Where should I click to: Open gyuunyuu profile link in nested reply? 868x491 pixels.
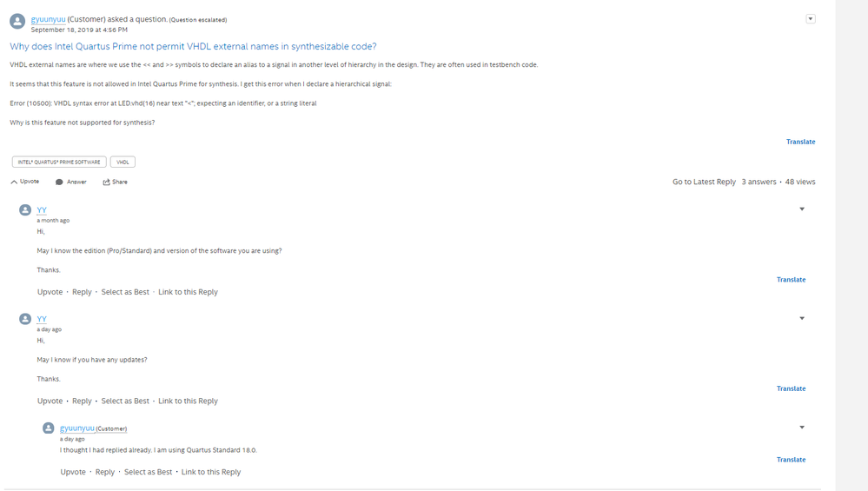click(x=77, y=428)
